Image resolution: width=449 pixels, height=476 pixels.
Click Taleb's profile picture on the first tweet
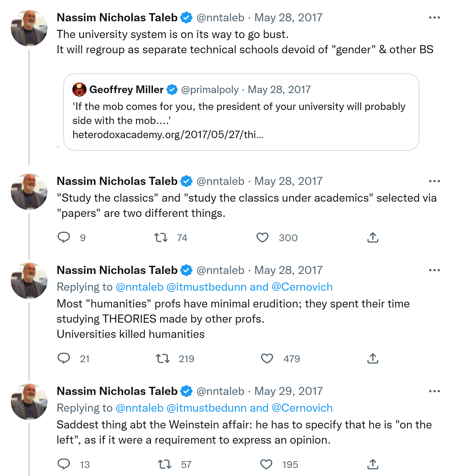[x=29, y=28]
